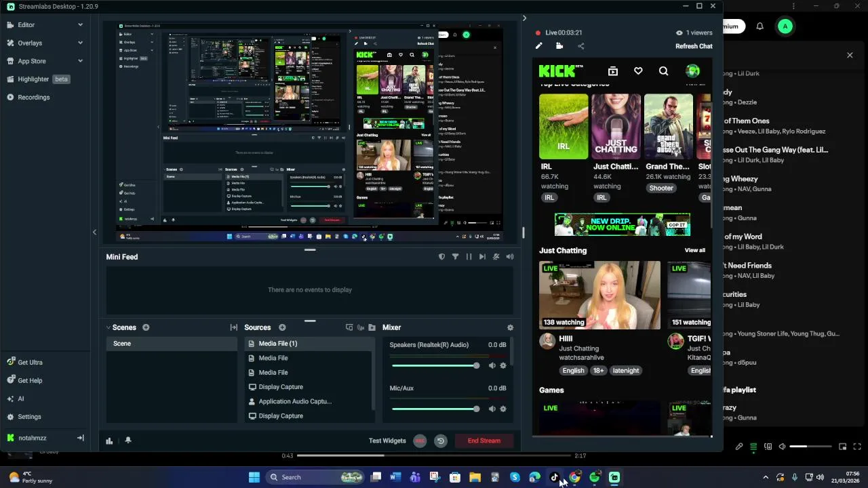Screen dimensions: 868x488
Task: Open the Sources studio mode icon
Action: (x=349, y=327)
